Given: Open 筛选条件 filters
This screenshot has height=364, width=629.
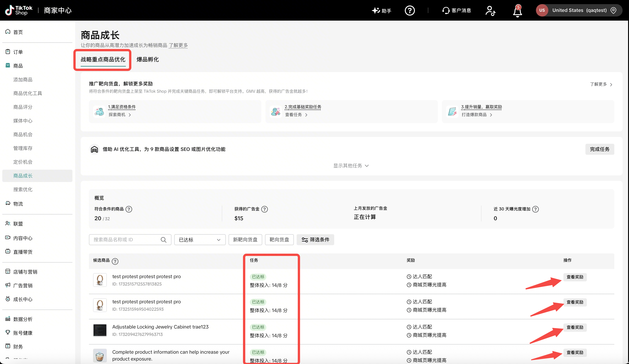Looking at the screenshot, I should coord(315,240).
